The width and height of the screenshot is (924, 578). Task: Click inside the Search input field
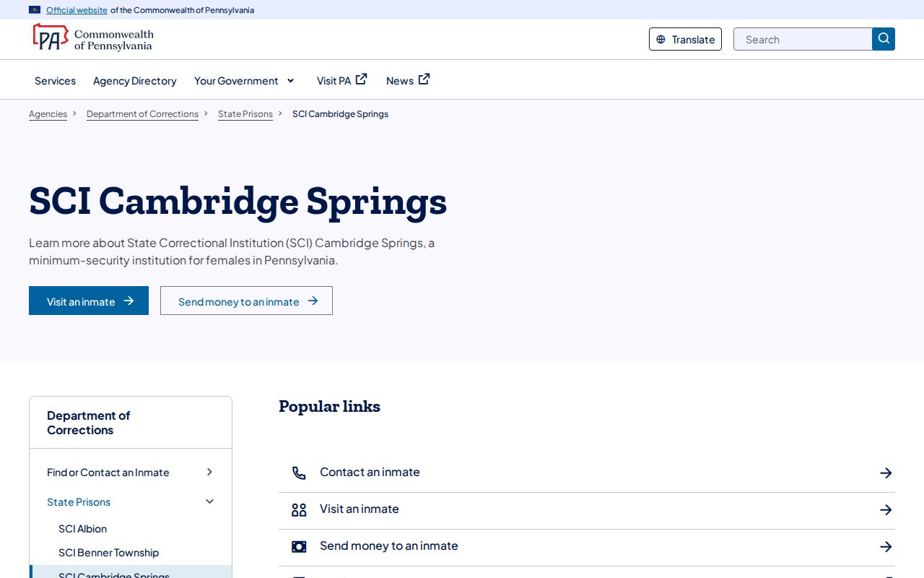(x=803, y=39)
